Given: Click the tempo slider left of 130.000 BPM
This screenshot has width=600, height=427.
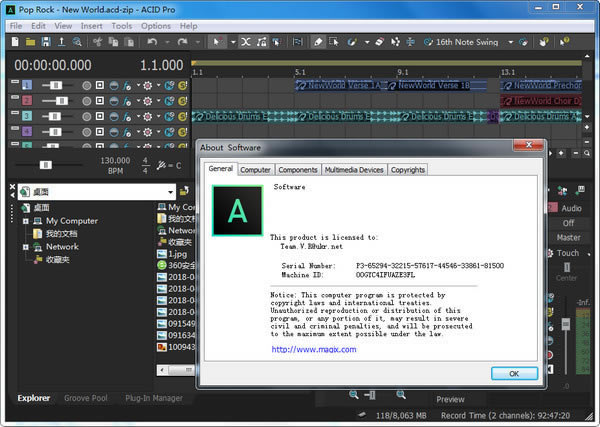Looking at the screenshot, I should pyautogui.click(x=46, y=165).
